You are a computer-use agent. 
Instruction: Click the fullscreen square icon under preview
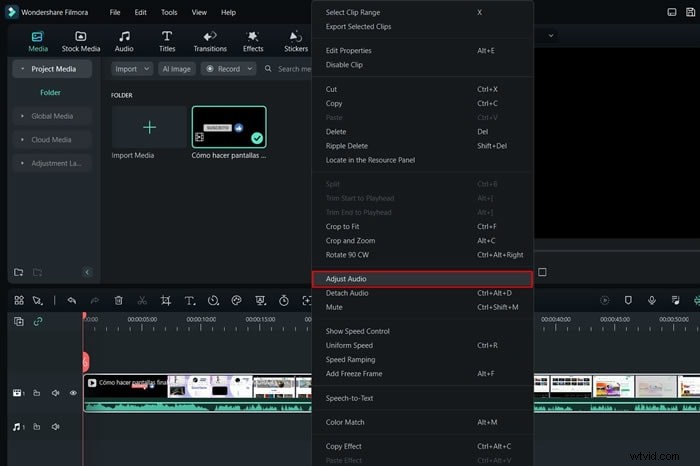(542, 272)
